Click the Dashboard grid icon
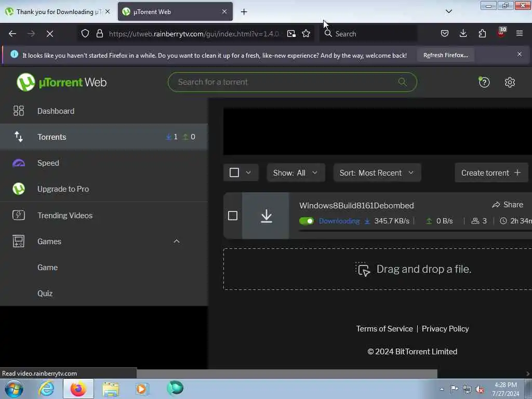532x399 pixels. tap(19, 111)
